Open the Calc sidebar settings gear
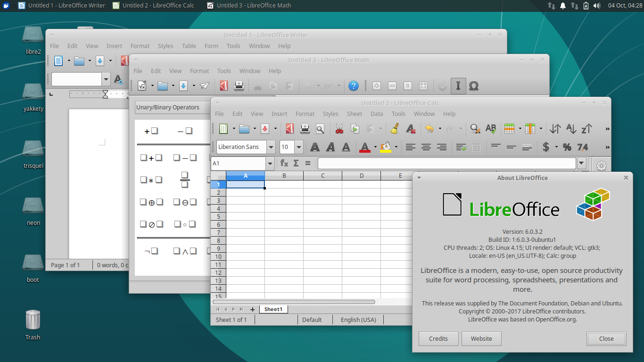The width and height of the screenshot is (644, 362). (x=601, y=166)
